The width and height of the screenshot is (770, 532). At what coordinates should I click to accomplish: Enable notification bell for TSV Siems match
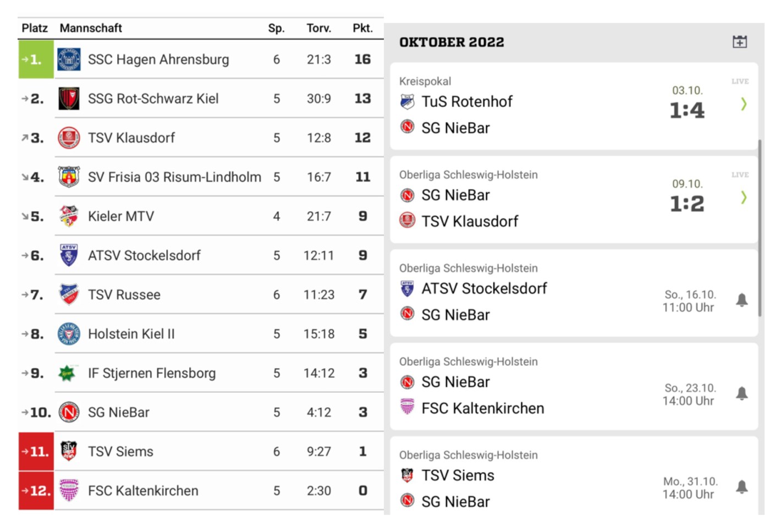(742, 487)
